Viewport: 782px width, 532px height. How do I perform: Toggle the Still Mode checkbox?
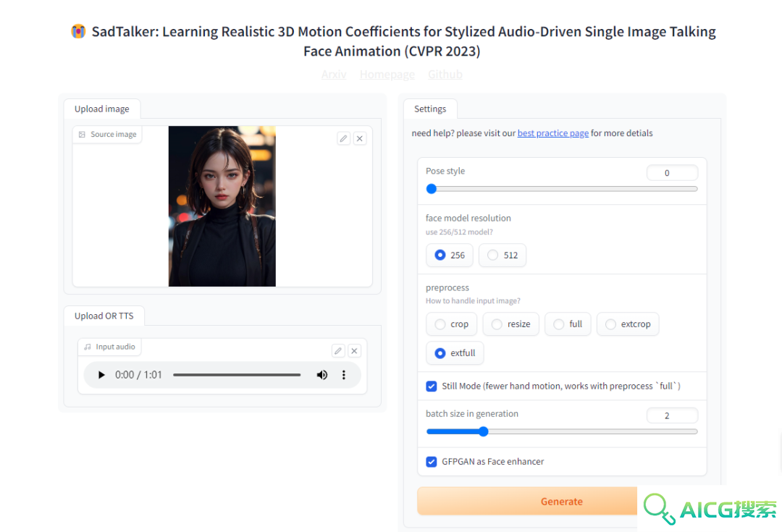432,387
